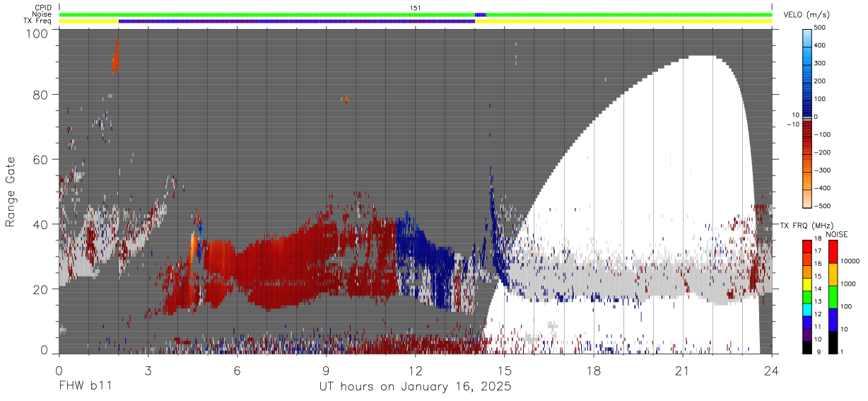868x401 pixels.
Task: Click the red top swatch in the NOISE legend
Action: coord(832,252)
